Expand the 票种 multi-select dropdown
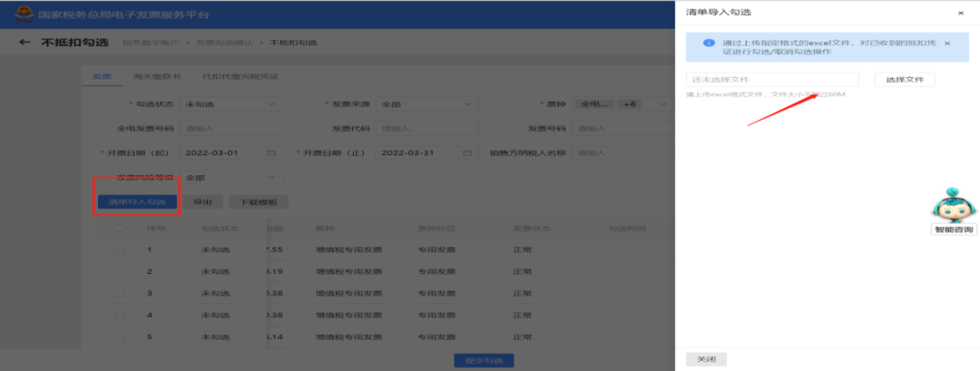 662,103
